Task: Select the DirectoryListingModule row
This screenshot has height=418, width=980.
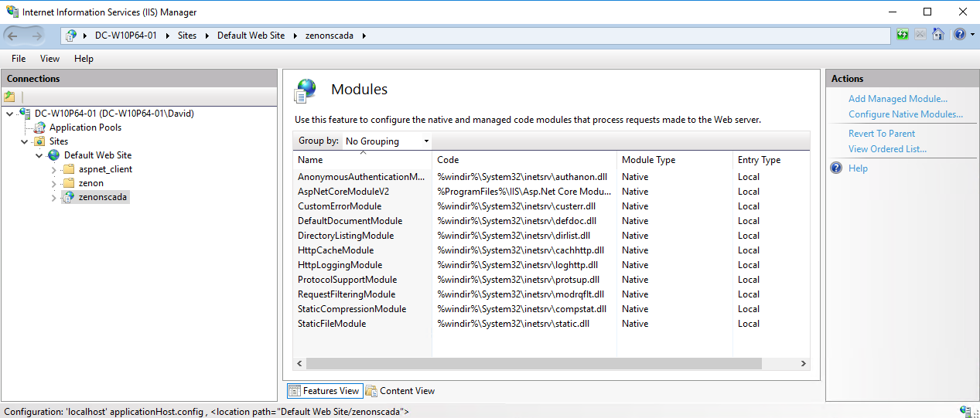Action: point(551,236)
